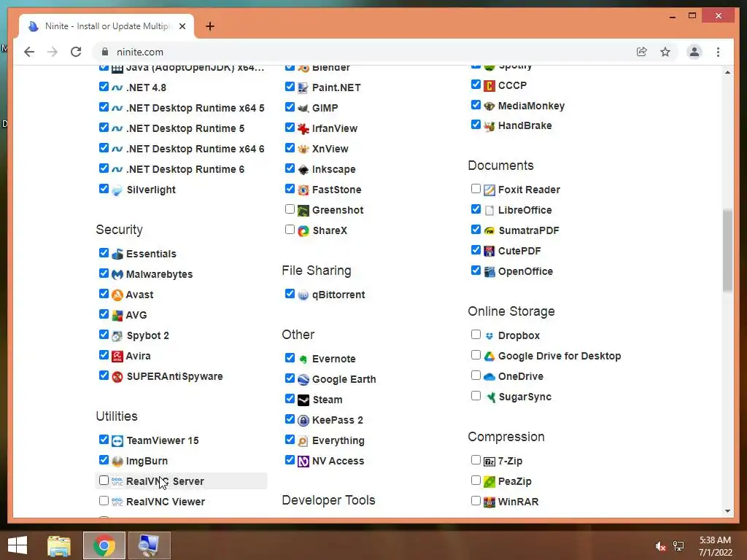The image size is (747, 560).
Task: Go back to the previous page
Action: click(29, 52)
